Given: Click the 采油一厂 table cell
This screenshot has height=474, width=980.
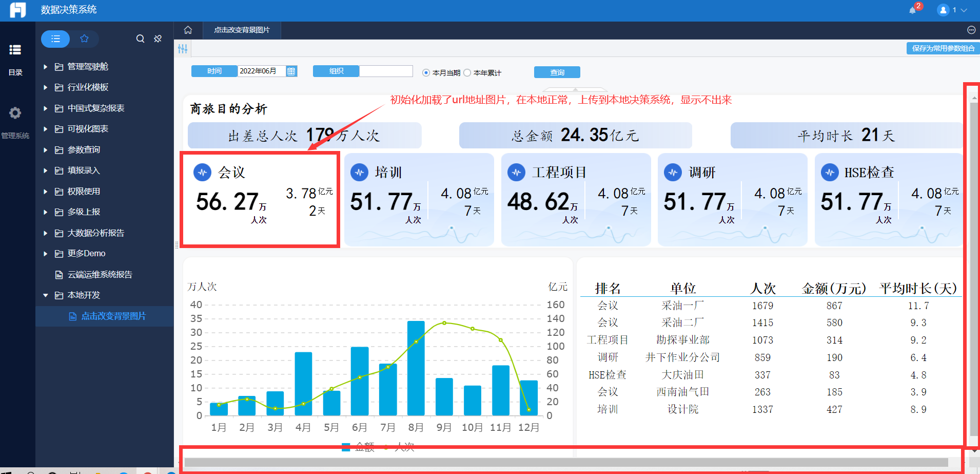Looking at the screenshot, I should click(x=683, y=306).
